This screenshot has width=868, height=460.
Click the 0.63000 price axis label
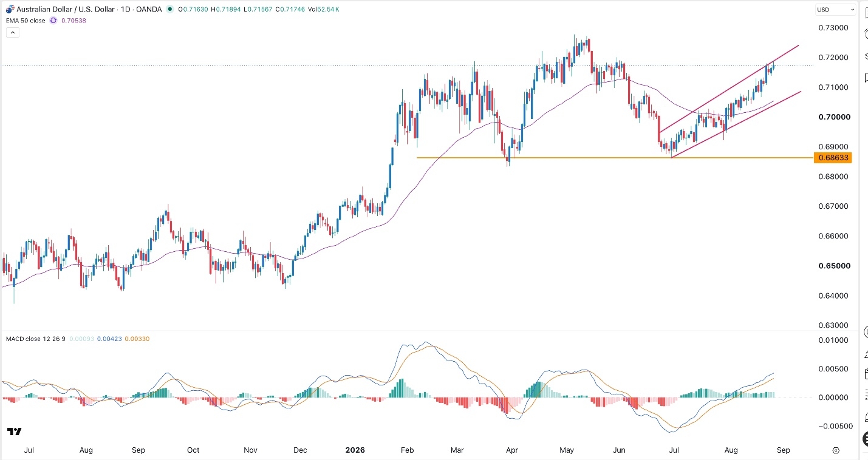pyautogui.click(x=833, y=325)
